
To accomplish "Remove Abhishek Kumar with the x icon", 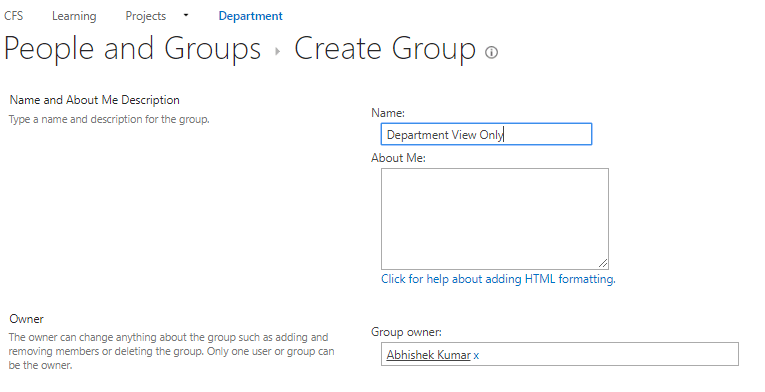I will (x=476, y=356).
